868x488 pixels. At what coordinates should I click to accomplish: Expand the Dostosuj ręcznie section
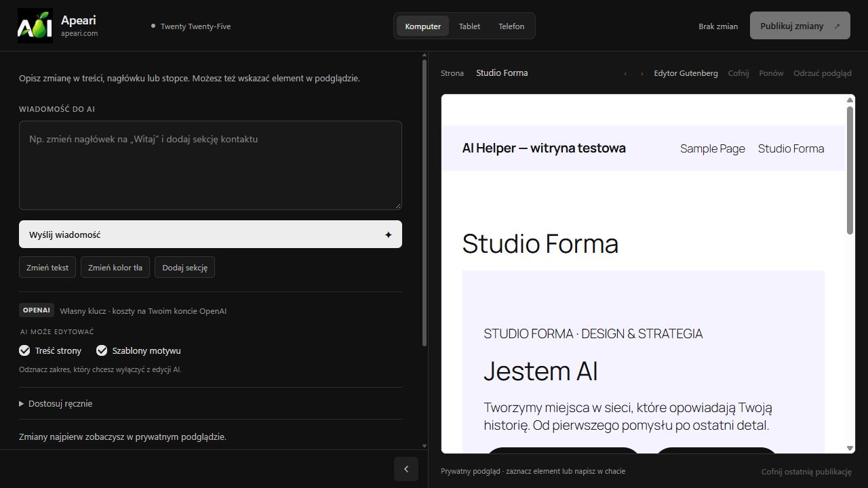point(56,403)
